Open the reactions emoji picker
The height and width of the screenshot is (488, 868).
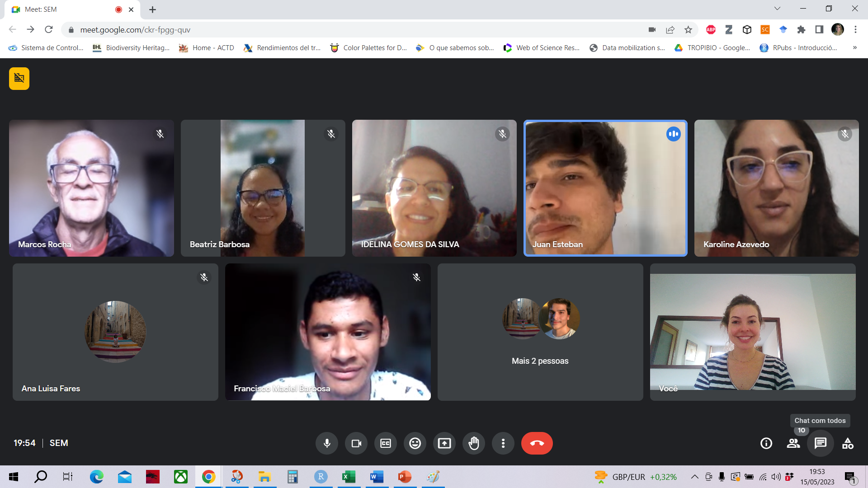tap(415, 443)
